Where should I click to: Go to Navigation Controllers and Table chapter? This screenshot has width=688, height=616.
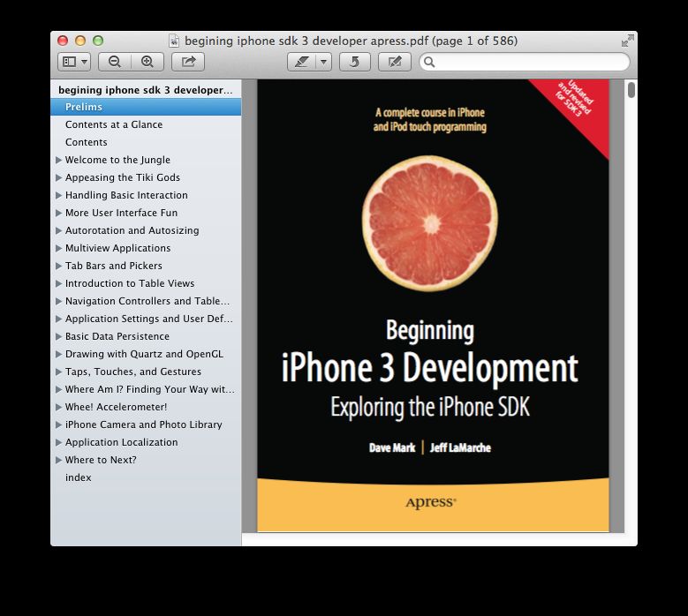point(147,301)
